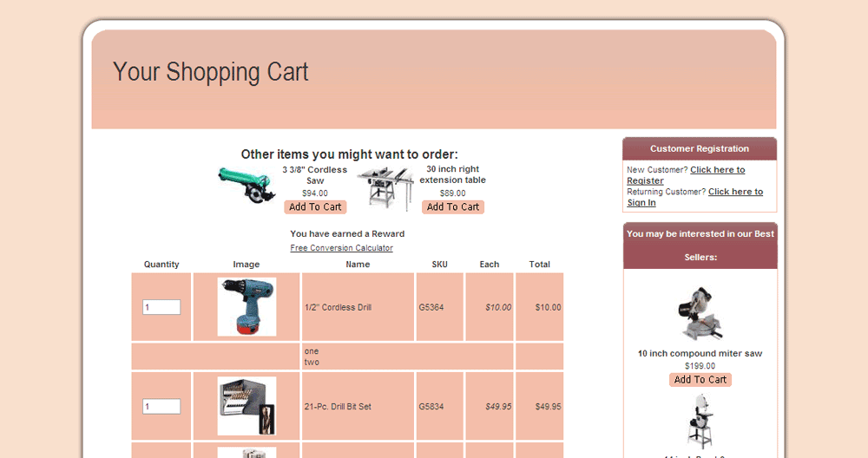Click the 3 3/8" Cordless Saw name
Image resolution: width=868 pixels, height=458 pixels.
coord(315,175)
